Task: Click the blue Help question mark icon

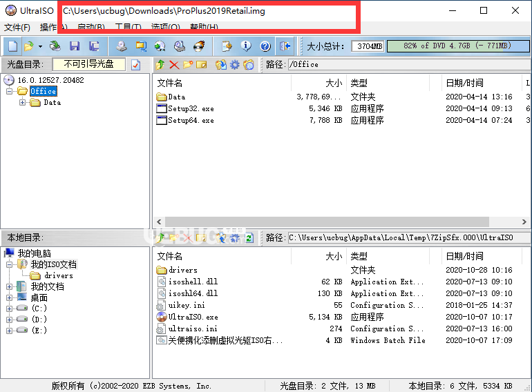Action: click(x=265, y=46)
